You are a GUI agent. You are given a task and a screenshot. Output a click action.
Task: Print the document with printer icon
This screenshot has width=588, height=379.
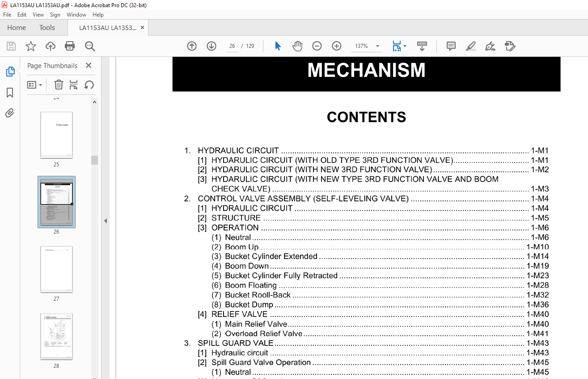pos(70,46)
